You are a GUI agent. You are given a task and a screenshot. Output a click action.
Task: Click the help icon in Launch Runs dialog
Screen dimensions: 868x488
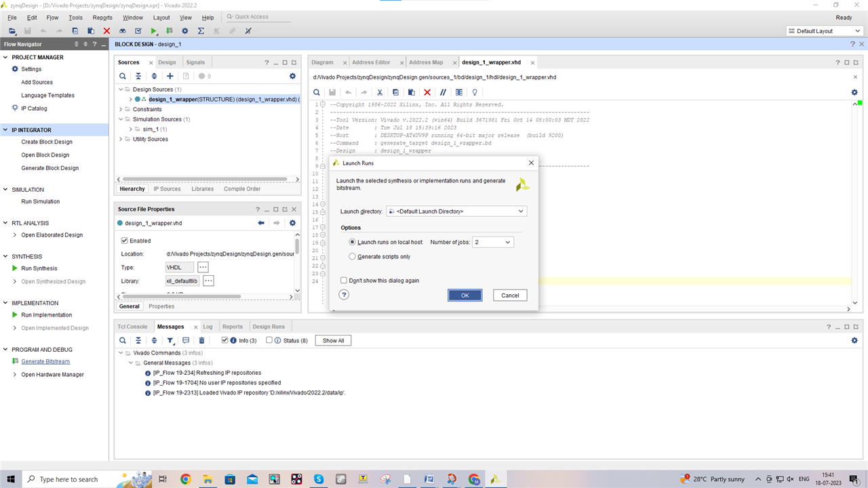(344, 295)
